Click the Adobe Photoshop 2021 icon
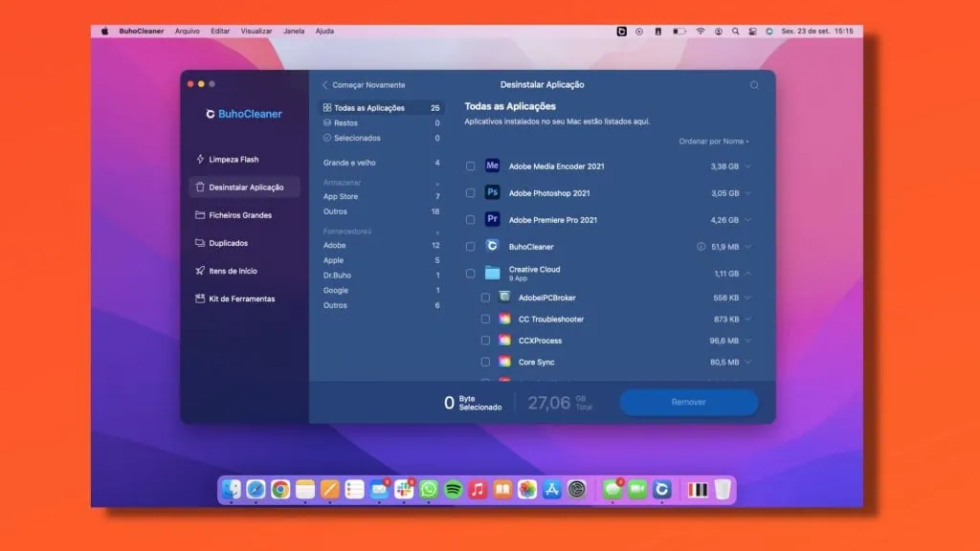 coord(492,193)
